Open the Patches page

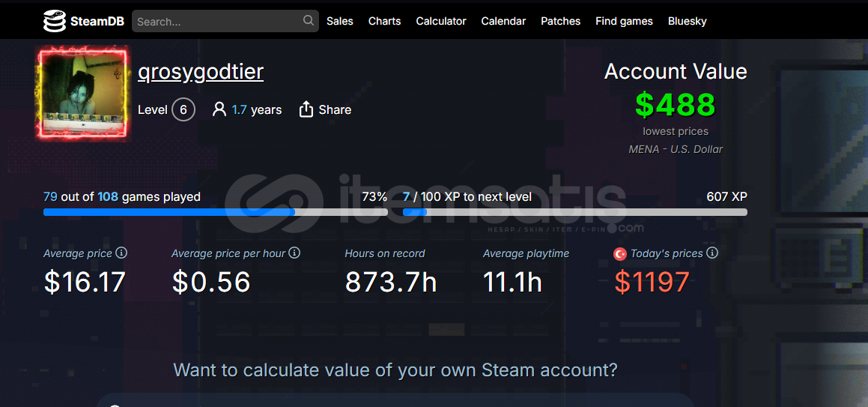click(561, 21)
